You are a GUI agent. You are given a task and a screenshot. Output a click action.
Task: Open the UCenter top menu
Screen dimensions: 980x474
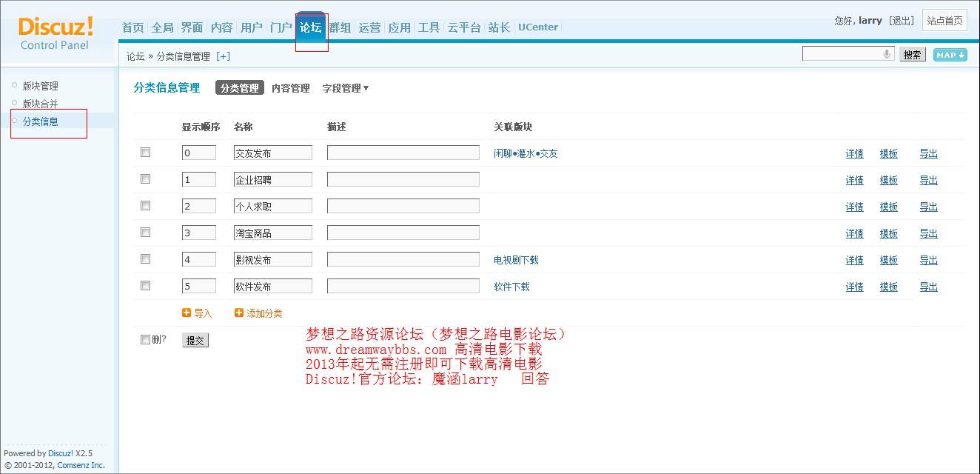(x=538, y=27)
